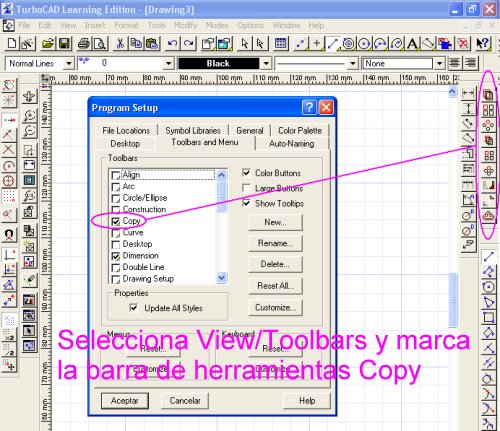
Task: Open the None brush dropdown arrow
Action: [440, 63]
